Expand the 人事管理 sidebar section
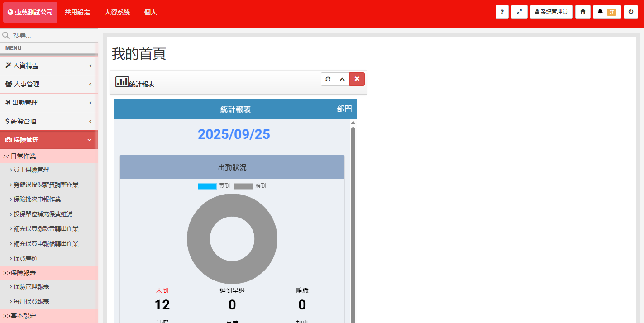The height and width of the screenshot is (323, 644). tap(49, 84)
